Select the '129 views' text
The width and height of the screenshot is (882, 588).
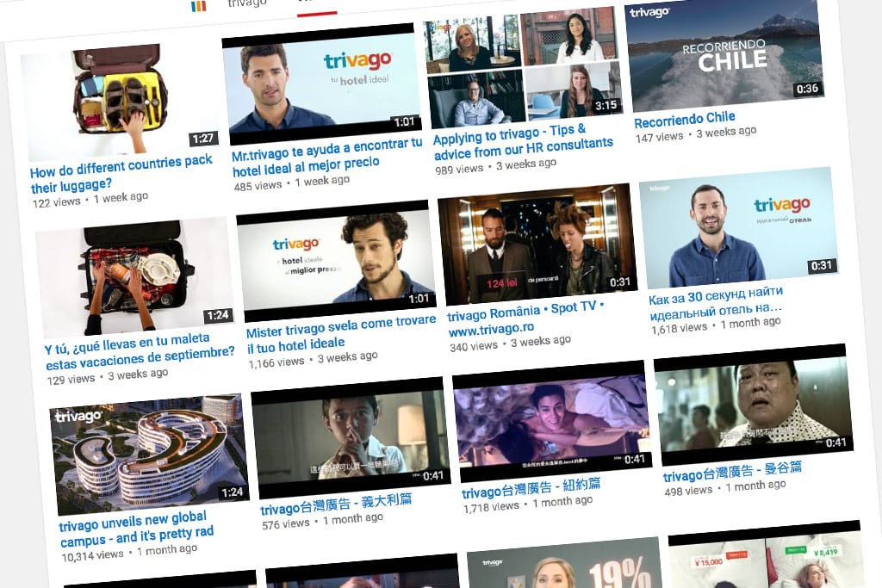(71, 380)
